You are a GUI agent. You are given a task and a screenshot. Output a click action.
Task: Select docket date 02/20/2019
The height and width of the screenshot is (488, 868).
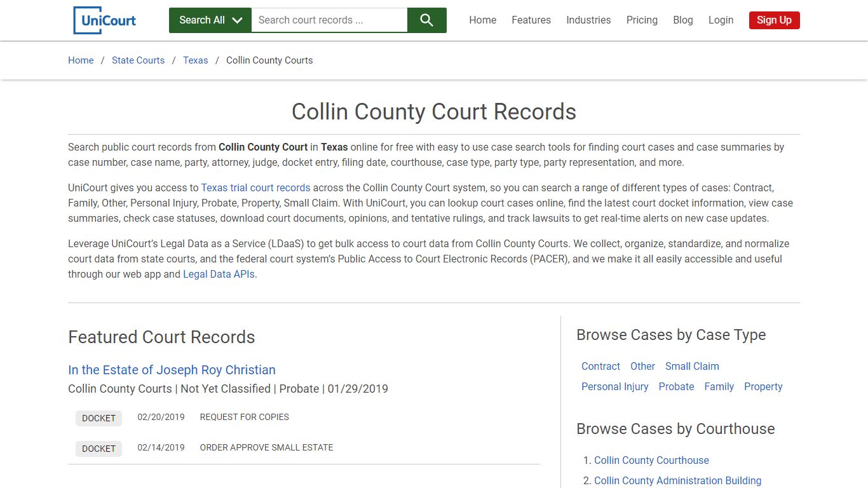click(x=161, y=417)
